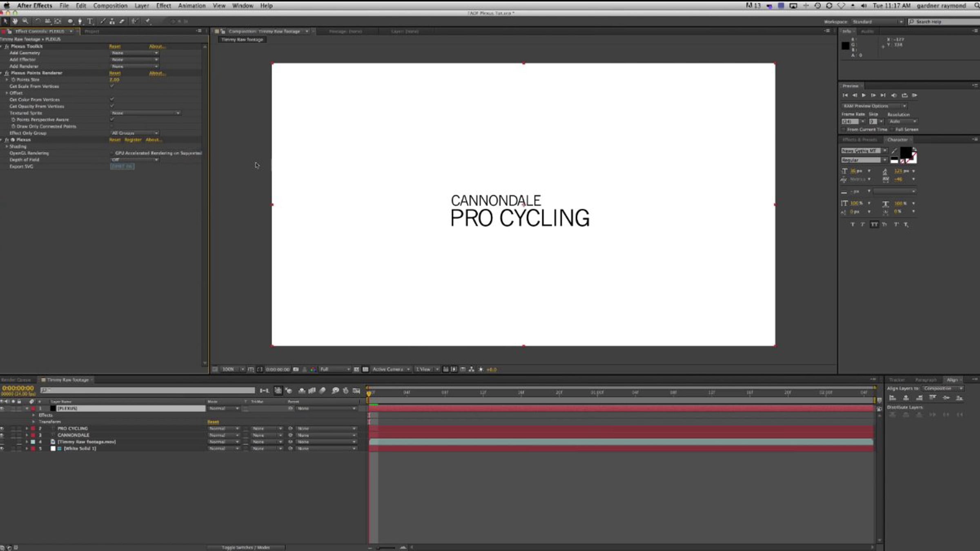Image resolution: width=980 pixels, height=551 pixels.
Task: Reset the Plexus Toolkit effect
Action: (115, 47)
